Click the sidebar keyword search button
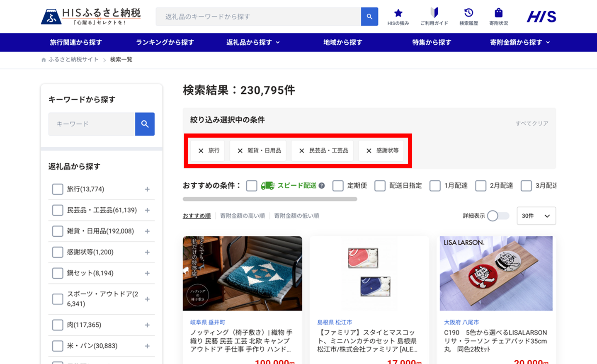597x364 pixels. point(145,124)
